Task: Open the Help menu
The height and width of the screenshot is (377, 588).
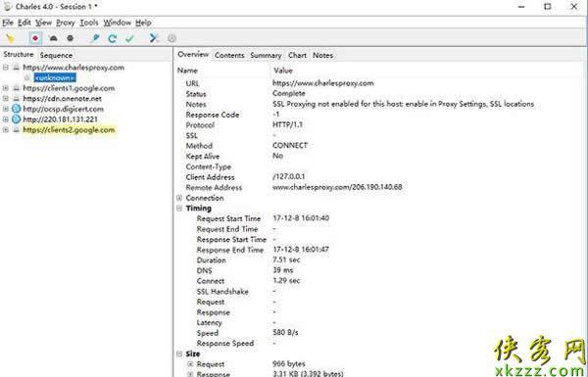Action: (143, 23)
